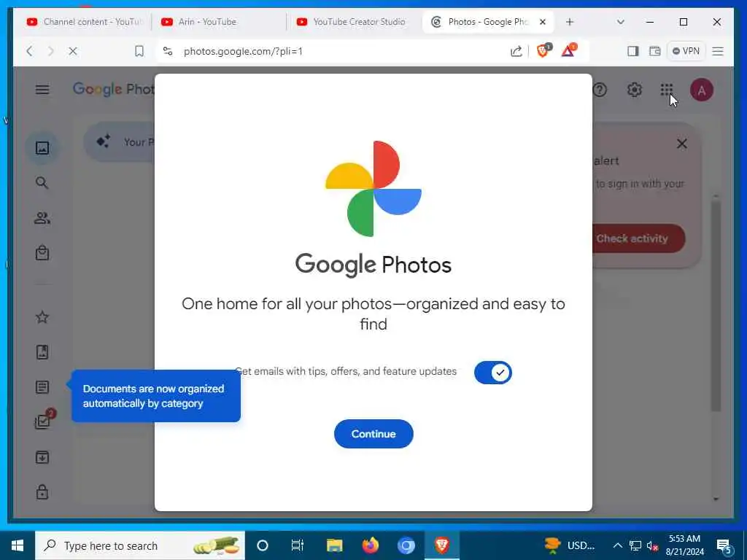Open the Locked Folder padlock icon
The width and height of the screenshot is (747, 560).
pyautogui.click(x=42, y=491)
